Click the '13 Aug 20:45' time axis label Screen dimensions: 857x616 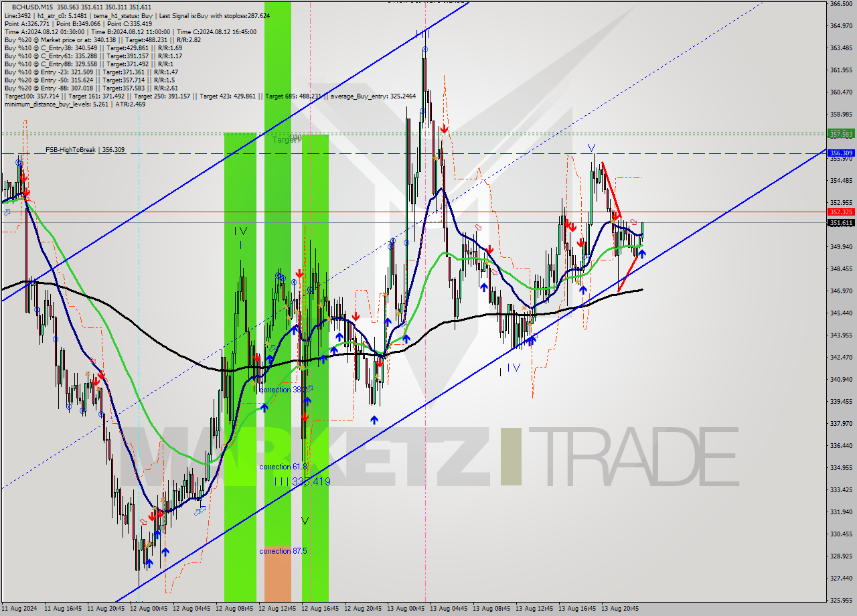(620, 609)
